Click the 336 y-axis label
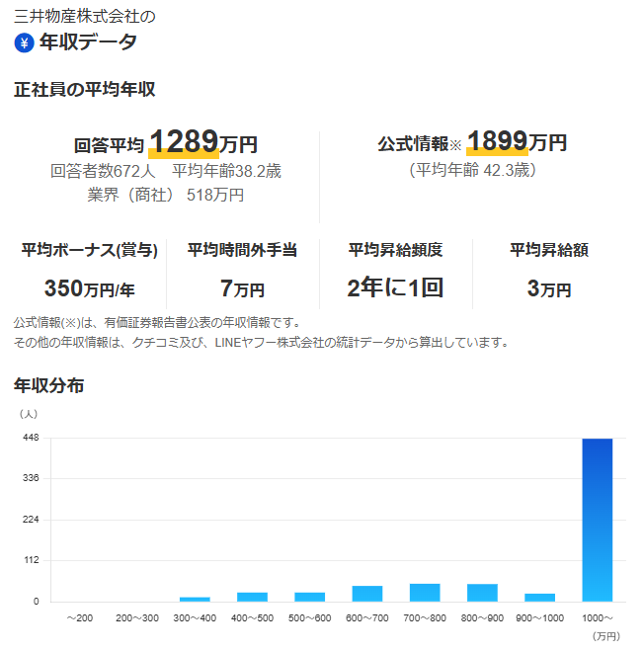 [x=31, y=478]
